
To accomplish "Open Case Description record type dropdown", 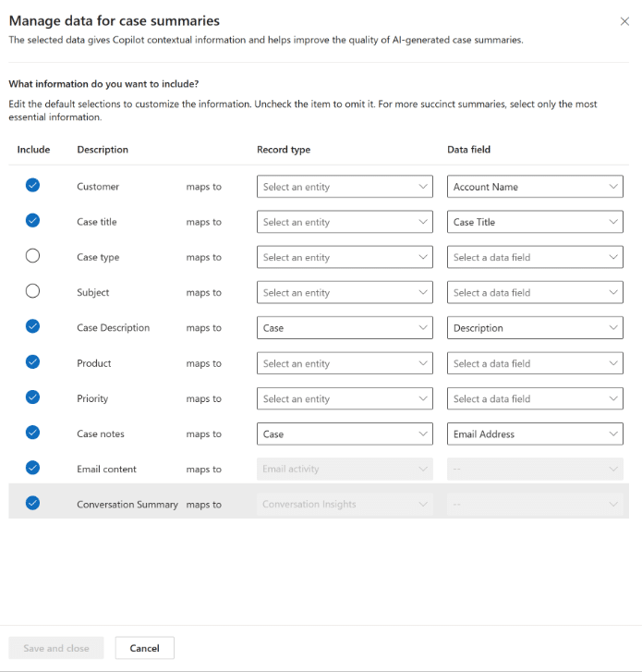I will point(344,328).
